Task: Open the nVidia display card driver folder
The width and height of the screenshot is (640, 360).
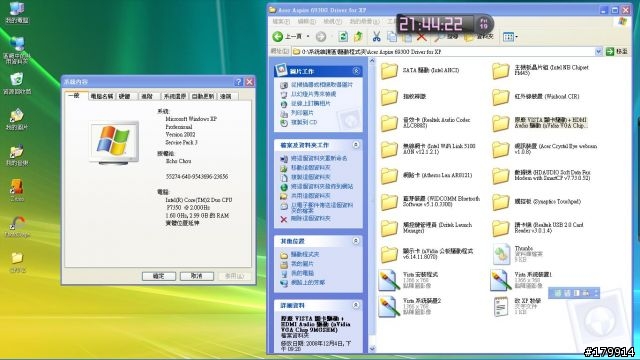Action: click(427, 254)
